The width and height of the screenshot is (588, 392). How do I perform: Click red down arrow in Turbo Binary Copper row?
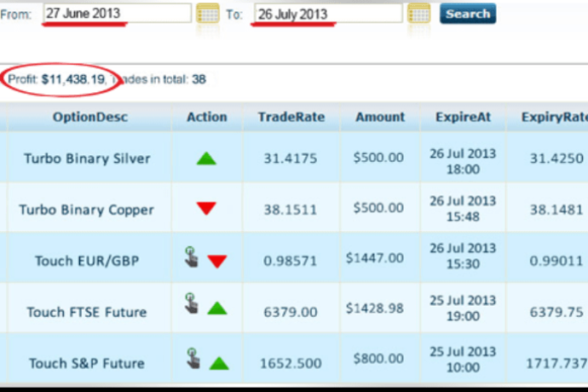pyautogui.click(x=206, y=208)
